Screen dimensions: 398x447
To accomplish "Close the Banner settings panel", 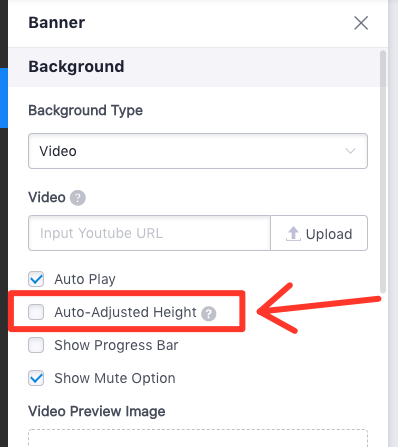I will pyautogui.click(x=361, y=23).
